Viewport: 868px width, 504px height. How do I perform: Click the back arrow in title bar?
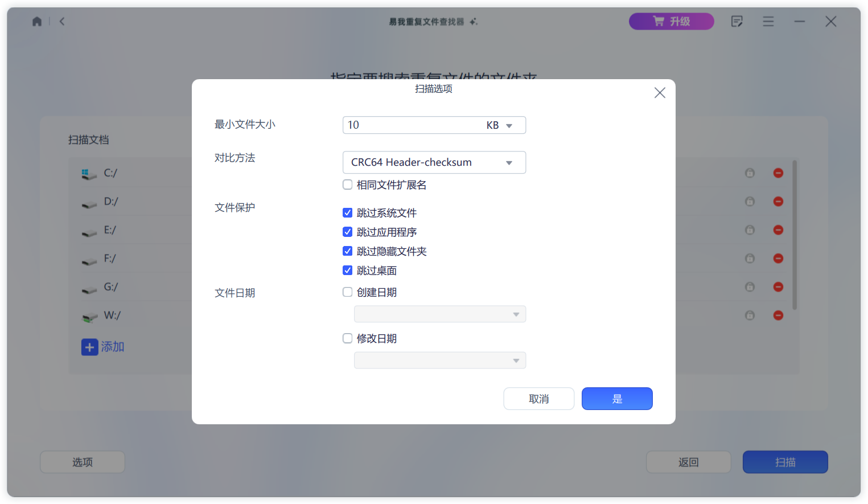point(62,22)
